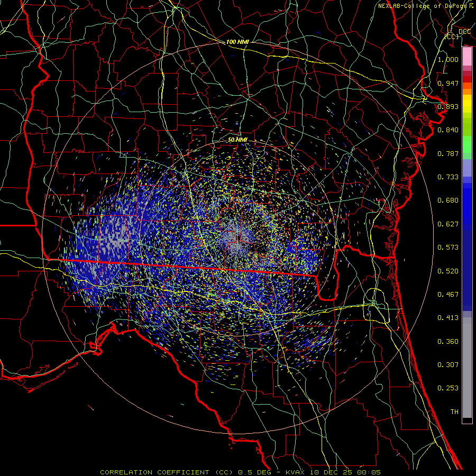Select the 0.253 scale value

[x=448, y=388]
